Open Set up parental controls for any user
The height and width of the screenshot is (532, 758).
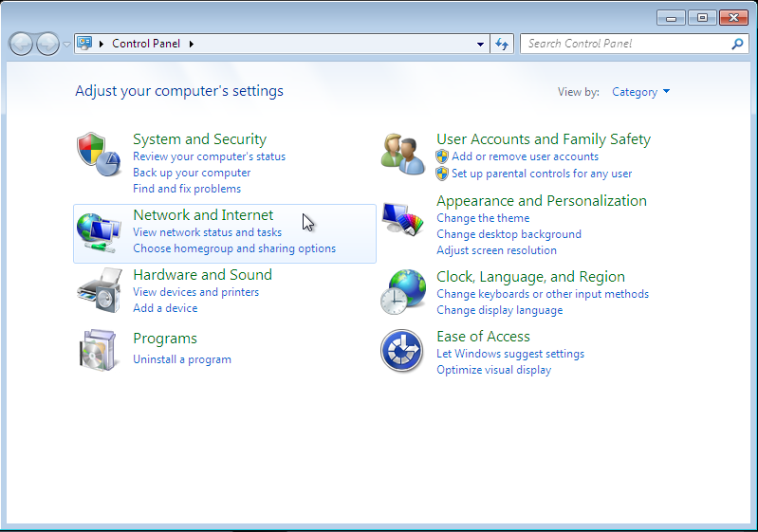coord(542,174)
